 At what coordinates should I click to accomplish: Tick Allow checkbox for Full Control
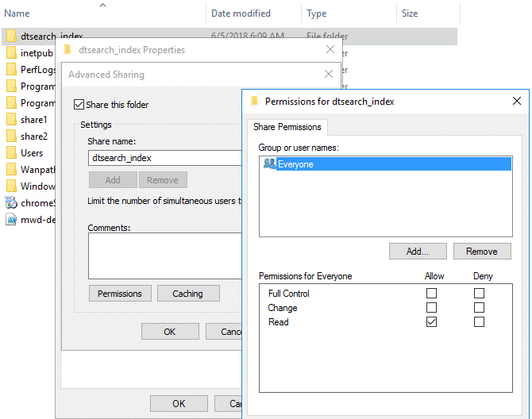point(432,294)
